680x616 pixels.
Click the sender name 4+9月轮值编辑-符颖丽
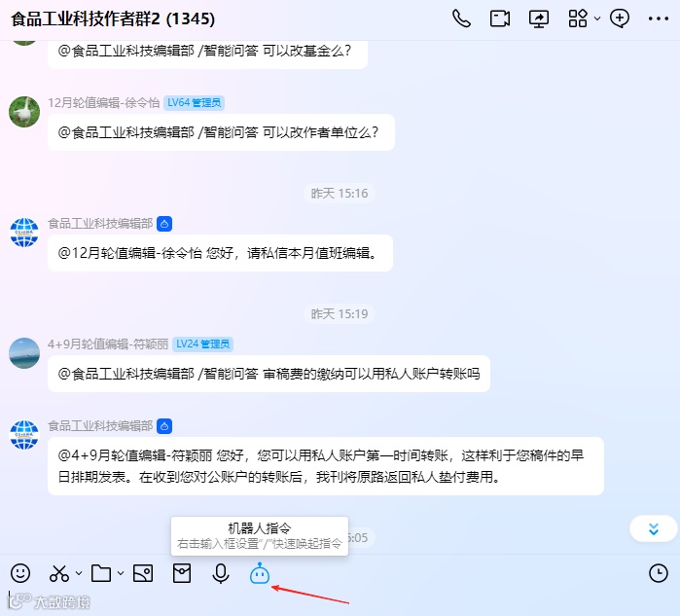(108, 344)
